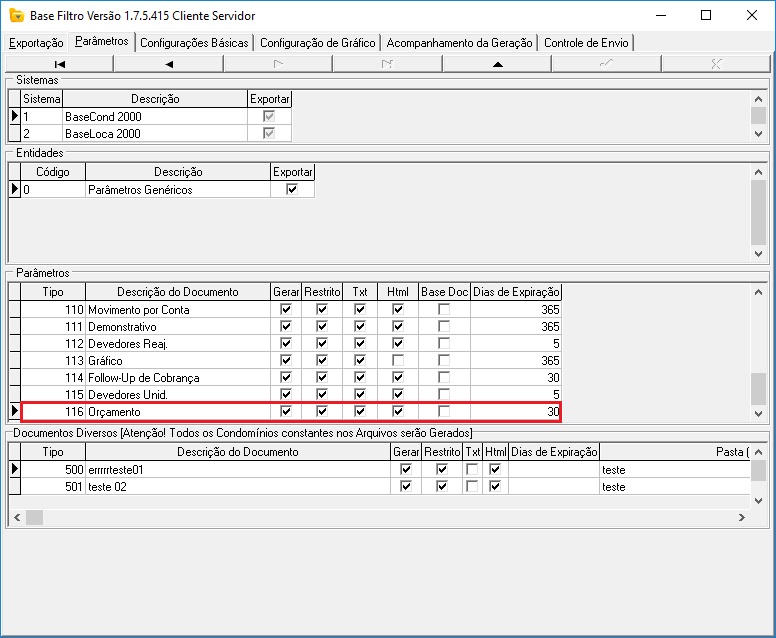This screenshot has height=638, width=776.
Task: Check Html box for Gráfico row
Action: [398, 361]
